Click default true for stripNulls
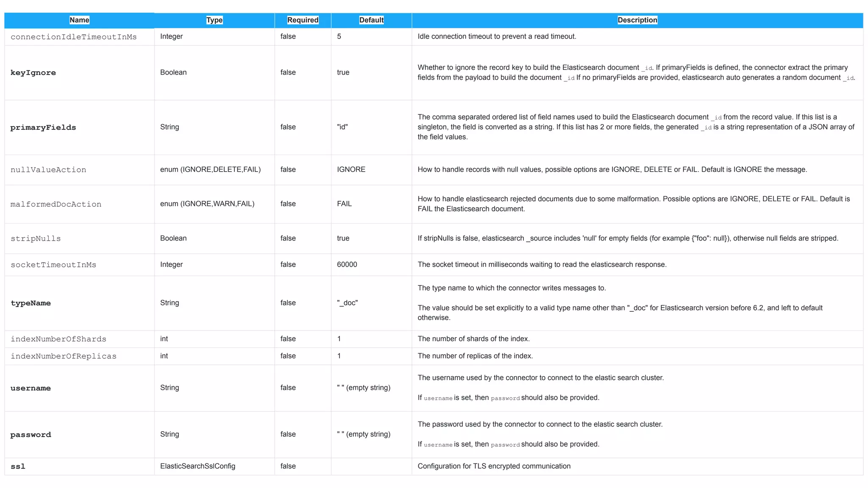This screenshot has height=488, width=868. pyautogui.click(x=343, y=238)
